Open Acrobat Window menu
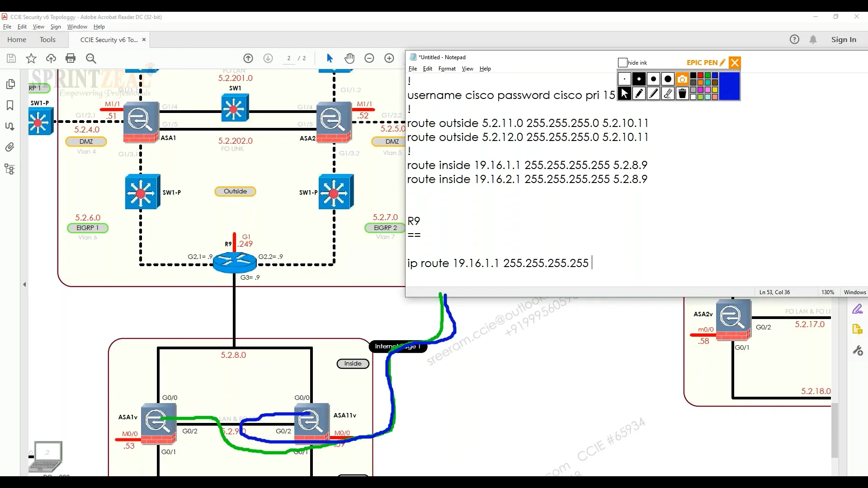The image size is (868, 488). pos(77,27)
